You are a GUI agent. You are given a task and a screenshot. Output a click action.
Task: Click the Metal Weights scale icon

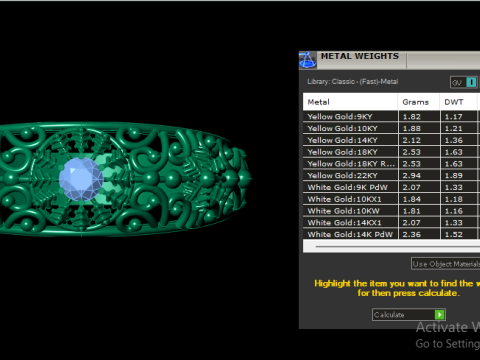pyautogui.click(x=307, y=60)
